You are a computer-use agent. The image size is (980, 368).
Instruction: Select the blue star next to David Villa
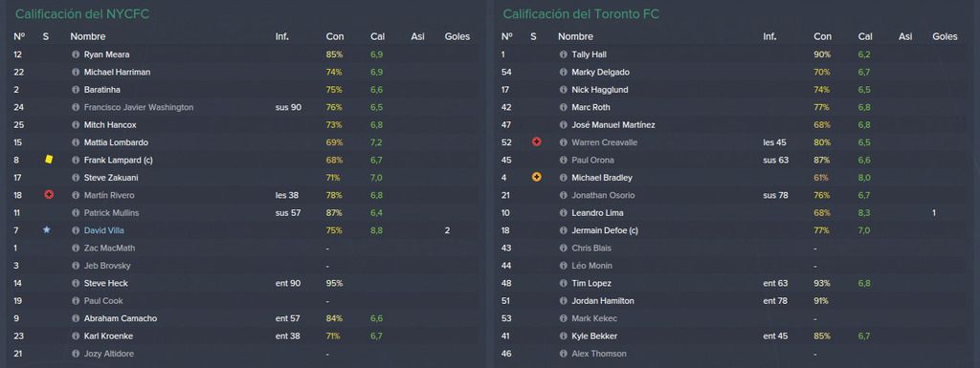click(46, 230)
